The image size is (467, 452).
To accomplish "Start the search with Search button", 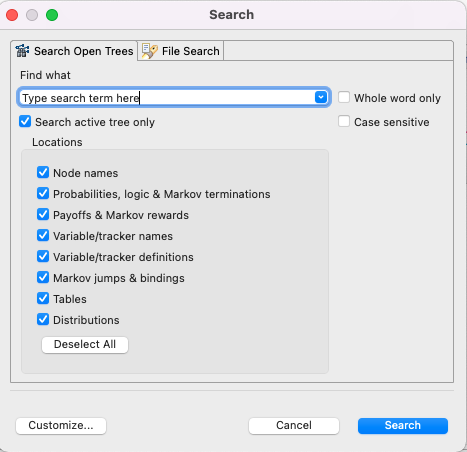I will point(403,426).
